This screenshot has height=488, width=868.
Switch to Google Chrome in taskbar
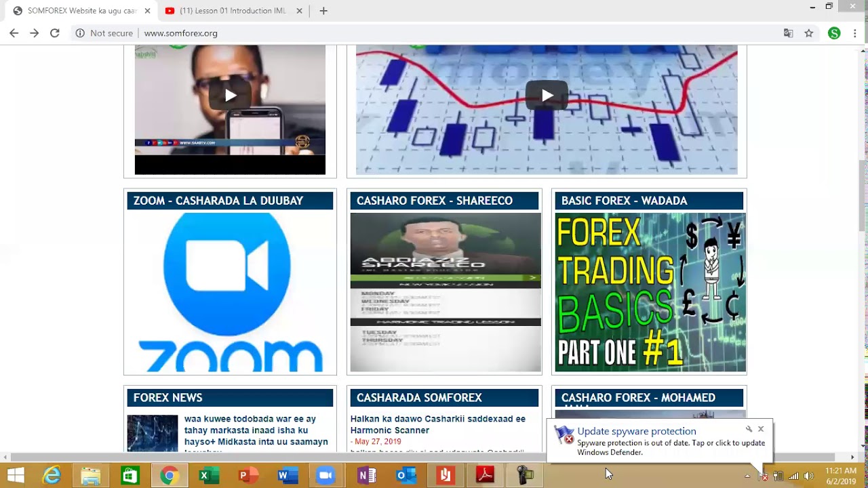pos(169,476)
